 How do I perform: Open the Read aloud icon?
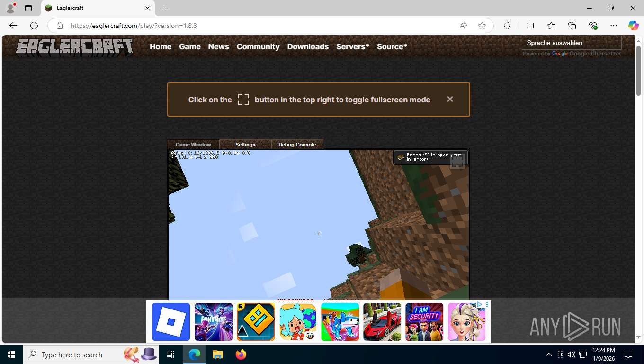pos(463,26)
